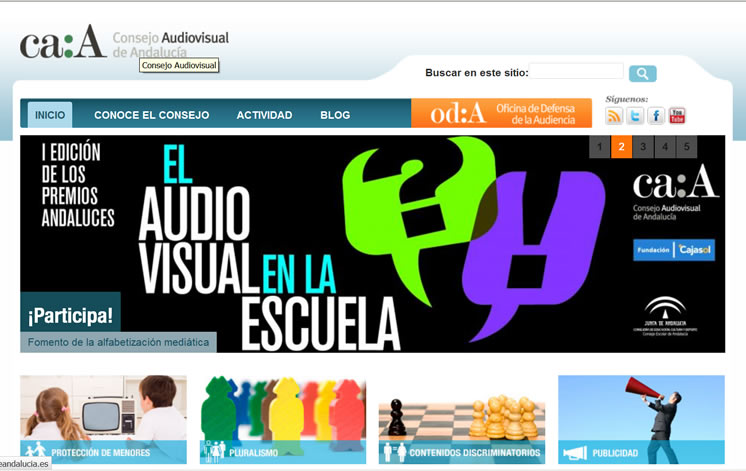Click inside the site search field
The width and height of the screenshot is (746, 471).
point(576,72)
